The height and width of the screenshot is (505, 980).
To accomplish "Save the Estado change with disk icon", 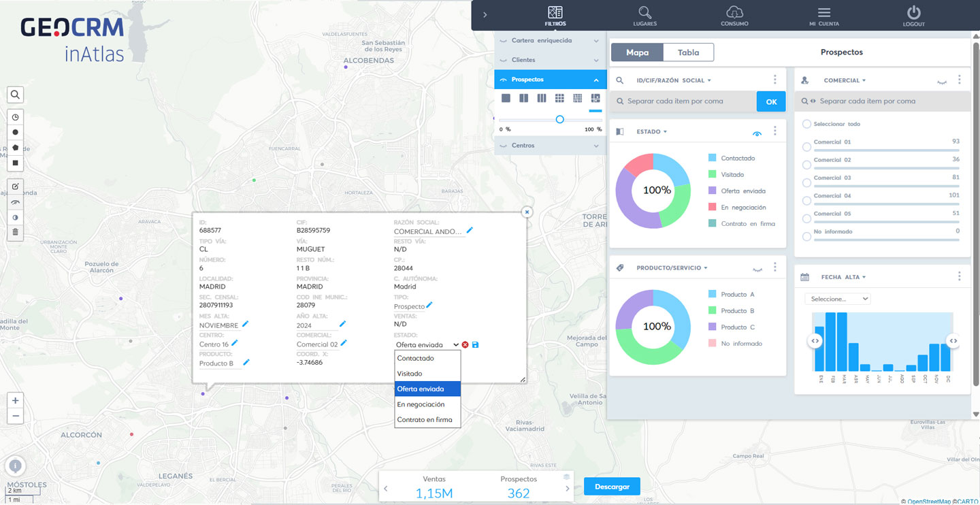I will pyautogui.click(x=475, y=345).
